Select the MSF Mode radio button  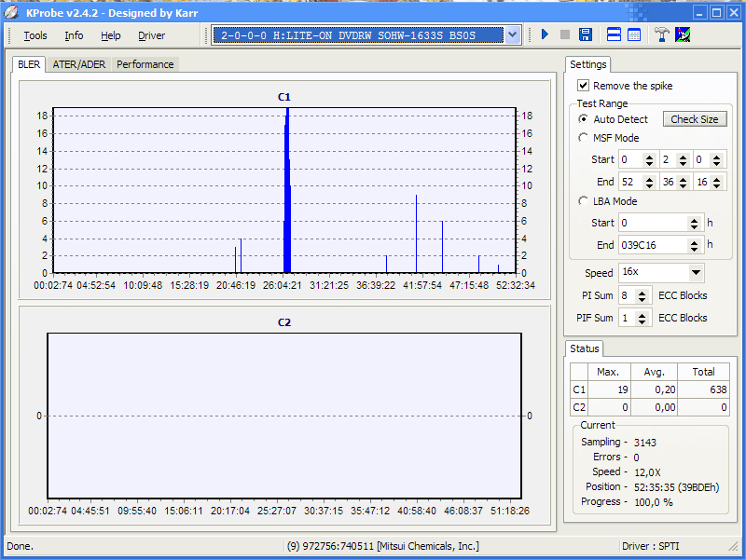click(584, 138)
